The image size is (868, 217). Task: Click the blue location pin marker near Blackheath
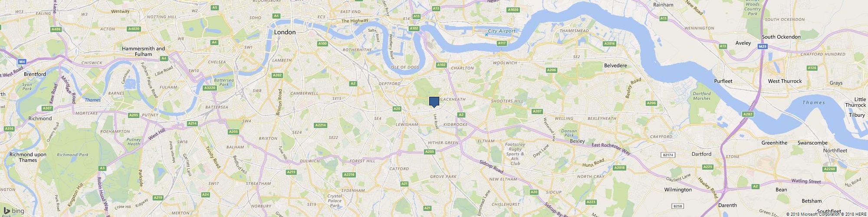[x=434, y=102]
